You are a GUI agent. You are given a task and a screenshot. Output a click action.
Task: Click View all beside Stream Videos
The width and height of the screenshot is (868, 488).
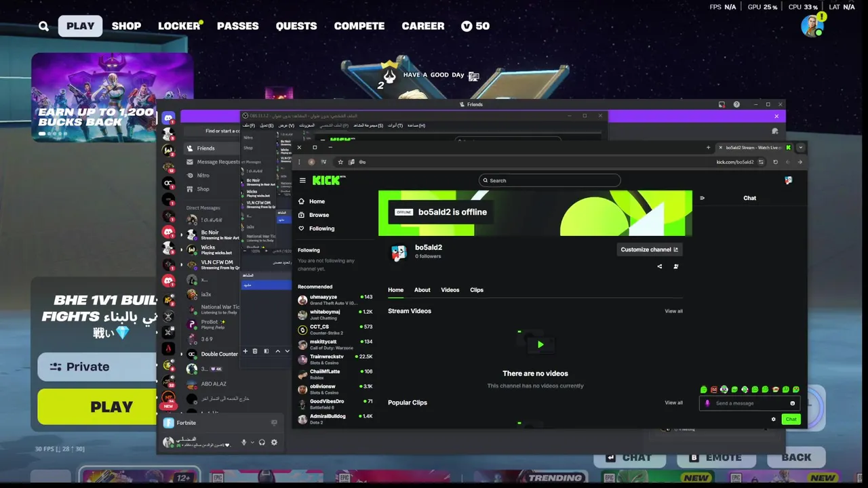673,311
